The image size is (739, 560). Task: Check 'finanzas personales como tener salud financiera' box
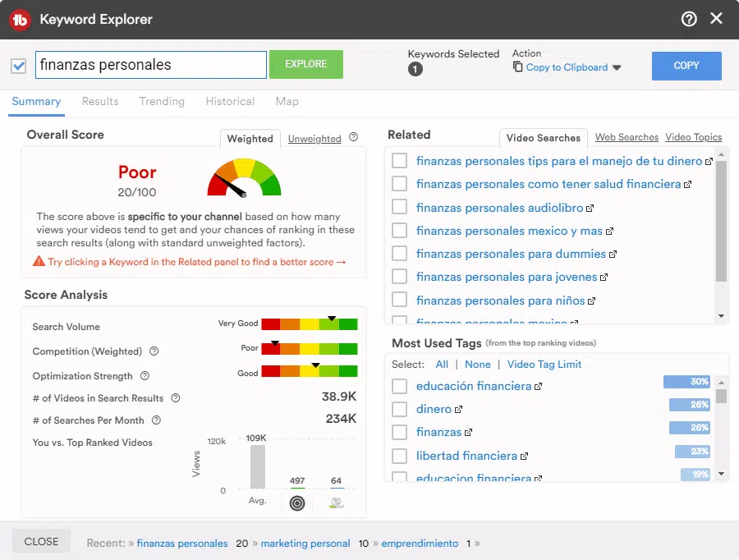tap(400, 183)
